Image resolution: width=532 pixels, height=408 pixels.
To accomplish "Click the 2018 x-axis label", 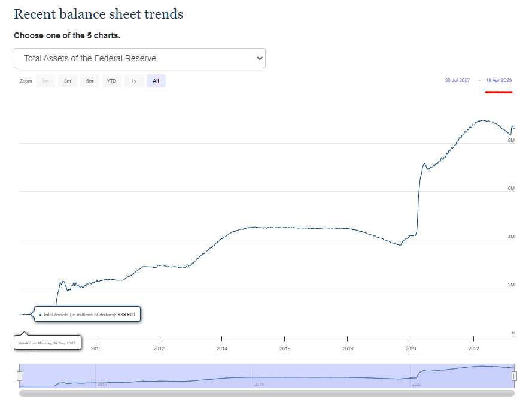I will click(348, 349).
